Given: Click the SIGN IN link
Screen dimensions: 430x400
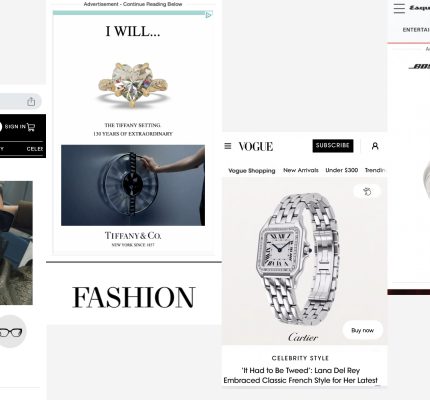Looking at the screenshot, I should pos(15,127).
